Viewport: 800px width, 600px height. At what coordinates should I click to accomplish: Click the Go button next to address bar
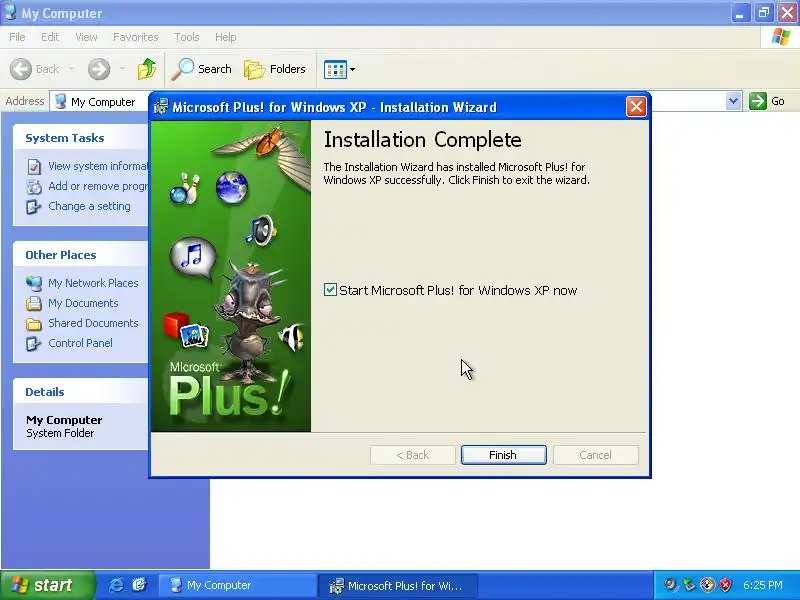[x=767, y=101]
